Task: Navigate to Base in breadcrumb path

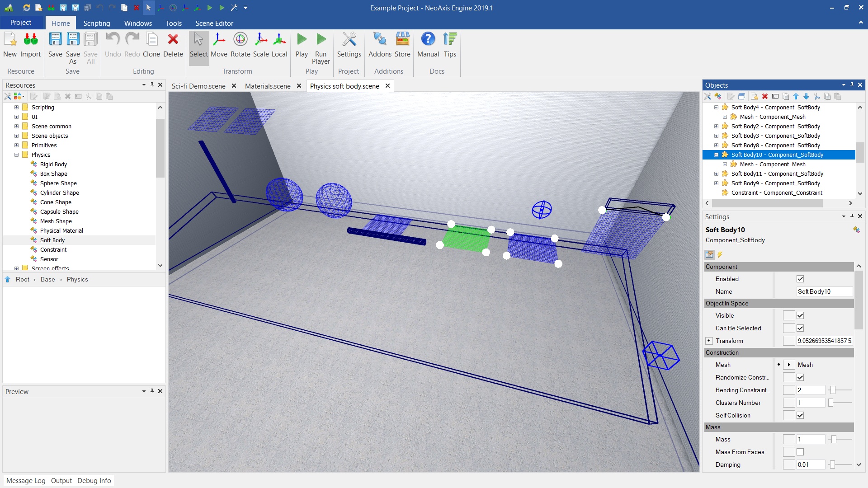Action: coord(47,279)
